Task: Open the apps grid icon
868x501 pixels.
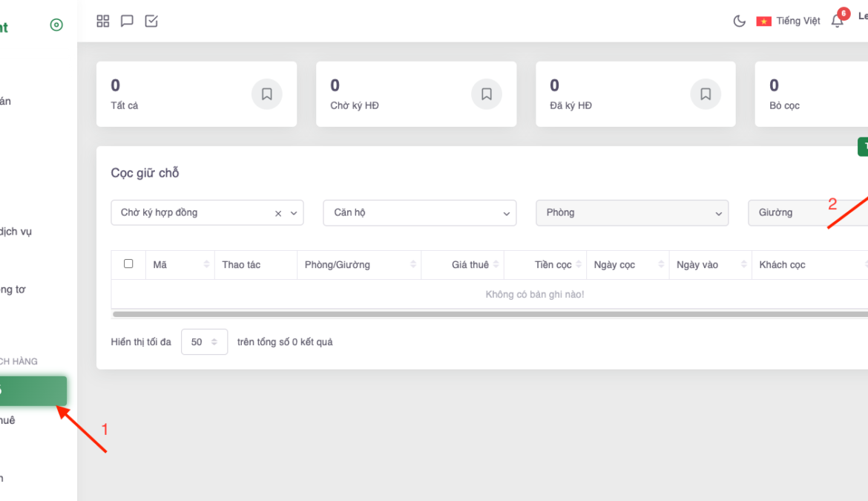Action: pos(103,21)
